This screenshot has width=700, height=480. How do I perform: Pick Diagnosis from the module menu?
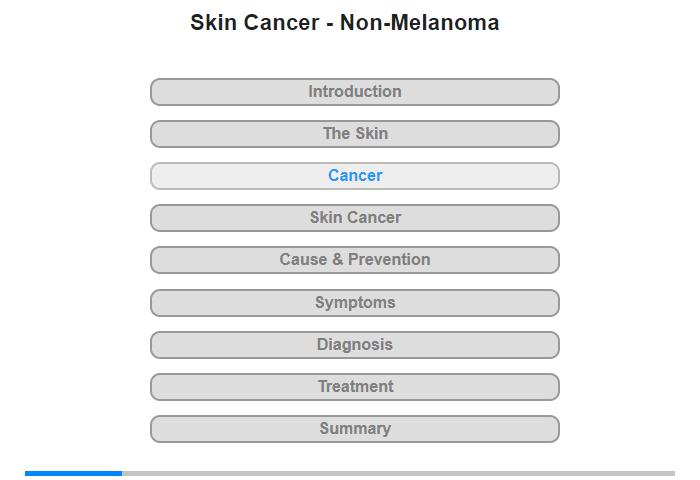coord(355,345)
